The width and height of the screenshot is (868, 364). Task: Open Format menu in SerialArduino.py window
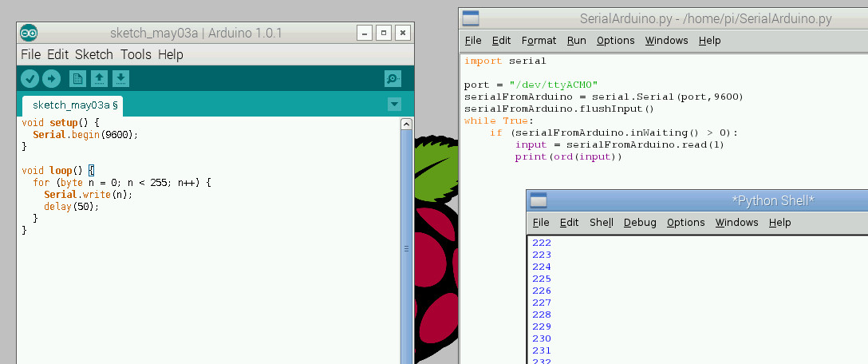click(539, 41)
